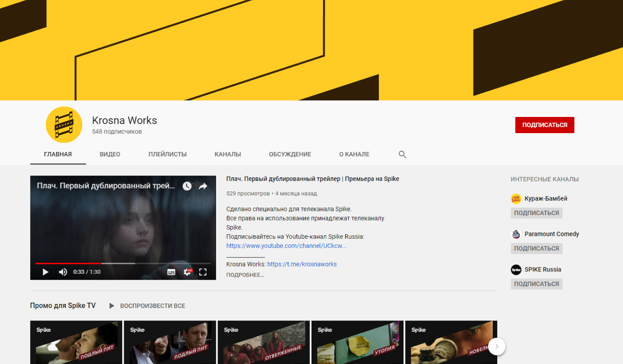Subscribe to Кураж-Бамбей channel
This screenshot has width=623, height=364.
(537, 213)
